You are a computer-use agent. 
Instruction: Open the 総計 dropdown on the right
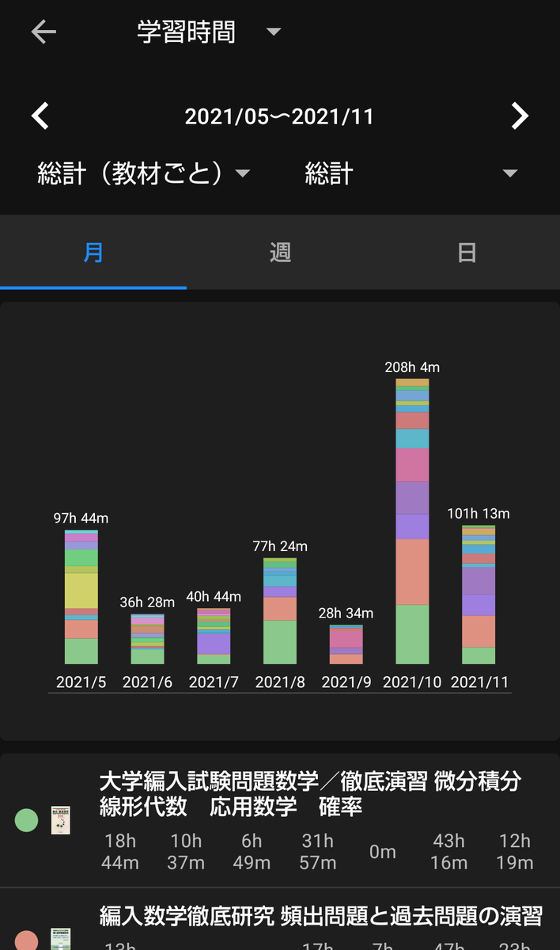(411, 173)
